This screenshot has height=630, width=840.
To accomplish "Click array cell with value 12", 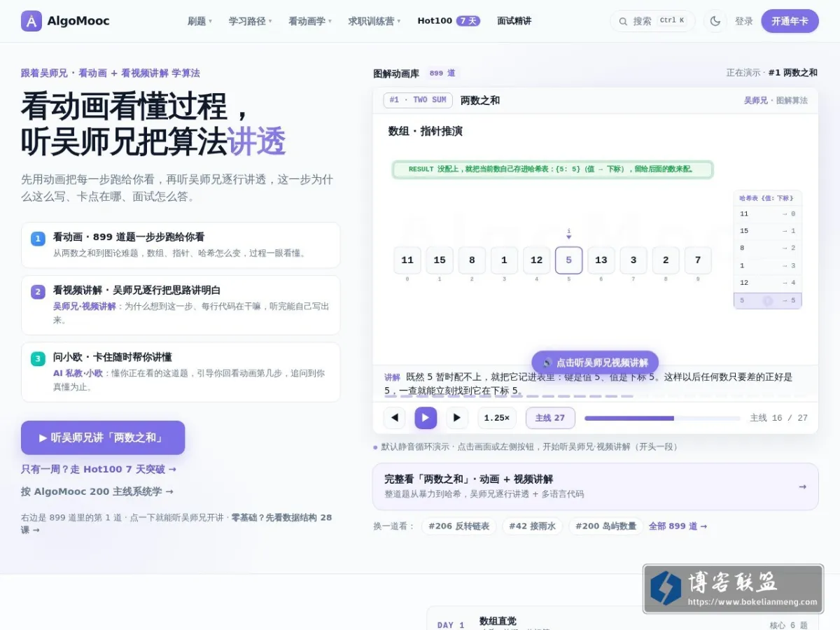I will [x=537, y=260].
